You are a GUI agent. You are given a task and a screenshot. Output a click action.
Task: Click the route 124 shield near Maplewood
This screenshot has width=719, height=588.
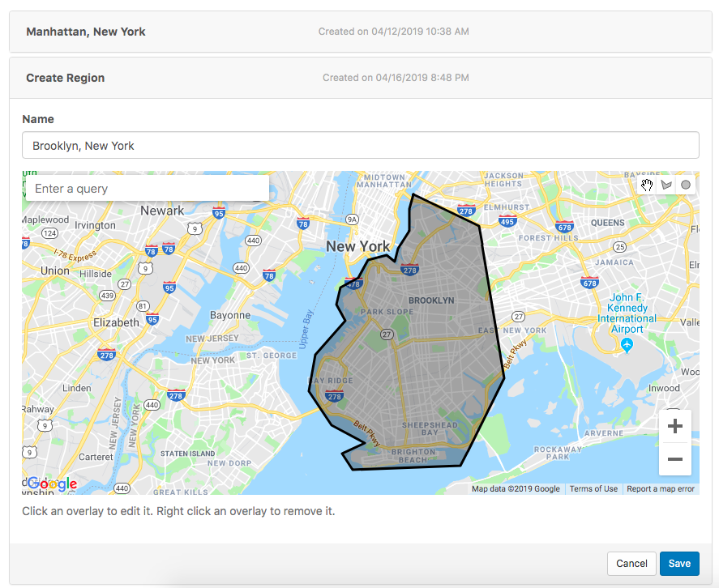[x=49, y=233]
